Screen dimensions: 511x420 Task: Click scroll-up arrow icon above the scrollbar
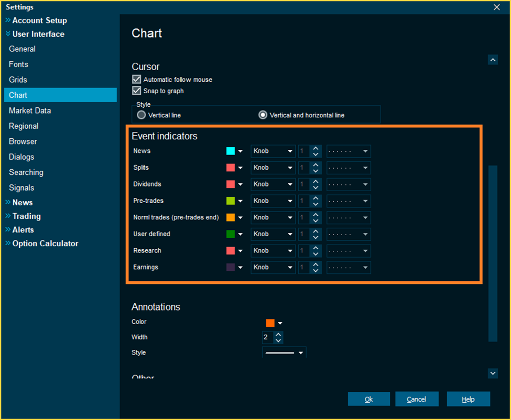point(493,60)
